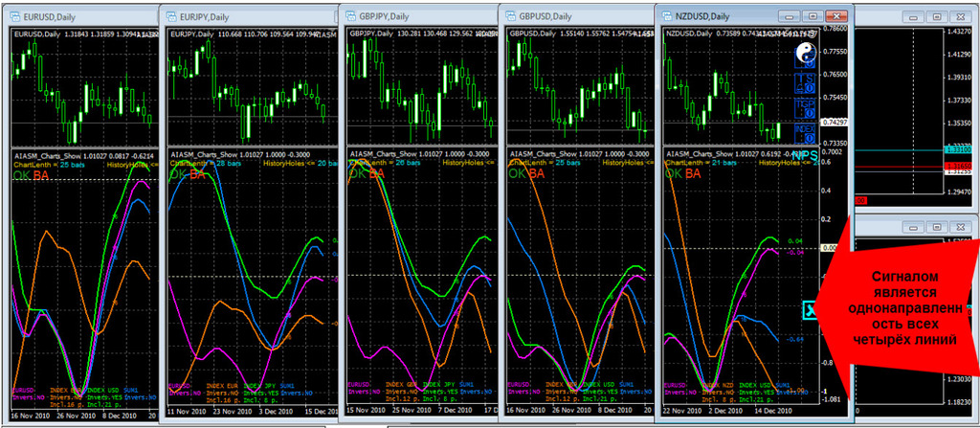Click the red BA label in the NZDUSD chart
Image resolution: width=980 pixels, height=428 pixels.
click(693, 173)
